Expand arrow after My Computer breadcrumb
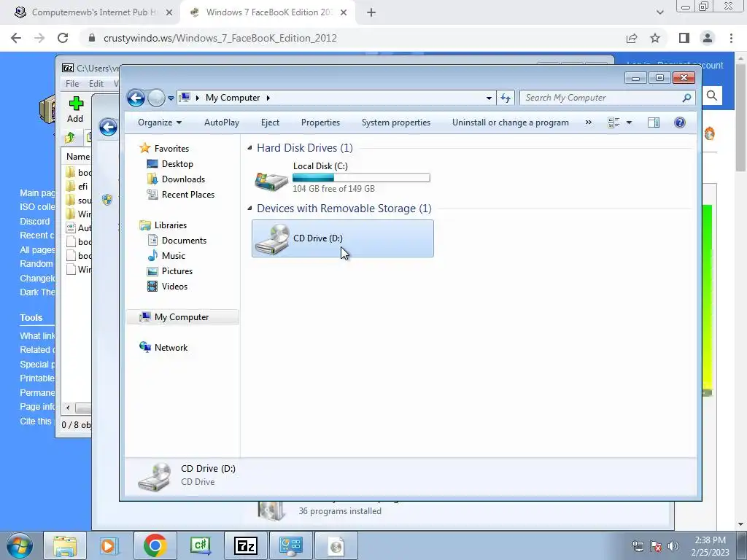 click(268, 98)
